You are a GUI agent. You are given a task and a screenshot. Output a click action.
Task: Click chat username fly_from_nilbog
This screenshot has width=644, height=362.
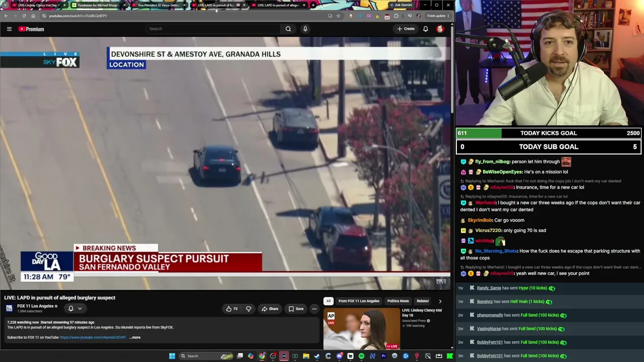493,162
